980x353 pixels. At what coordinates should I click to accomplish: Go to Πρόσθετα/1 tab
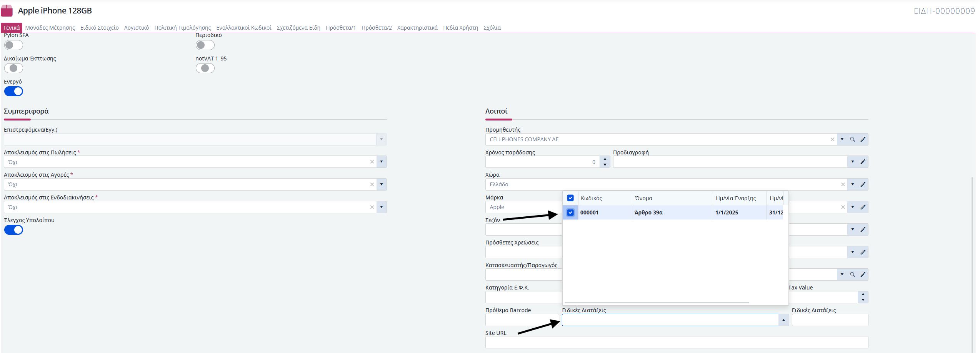pyautogui.click(x=341, y=28)
